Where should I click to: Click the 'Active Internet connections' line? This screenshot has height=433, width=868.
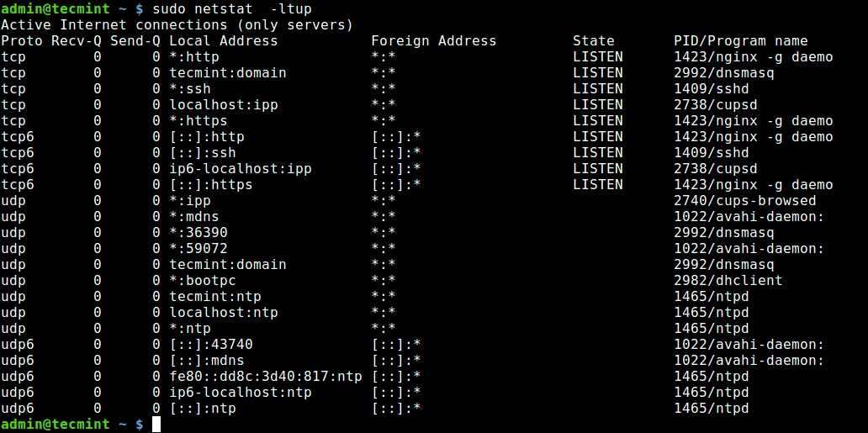point(177,25)
